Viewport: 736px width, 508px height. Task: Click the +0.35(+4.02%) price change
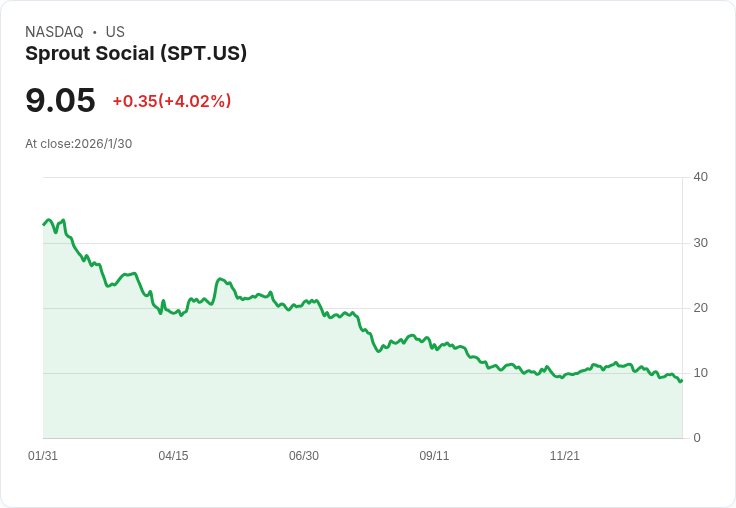[x=172, y=101]
